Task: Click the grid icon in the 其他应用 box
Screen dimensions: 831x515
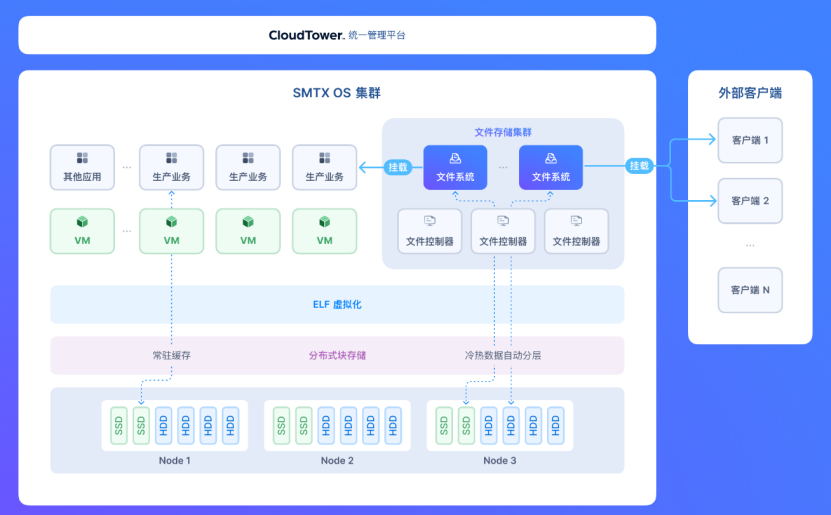Action: 82,158
